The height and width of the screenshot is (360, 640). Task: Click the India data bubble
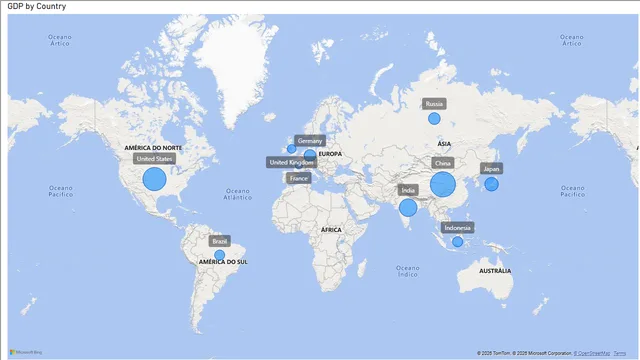(408, 207)
